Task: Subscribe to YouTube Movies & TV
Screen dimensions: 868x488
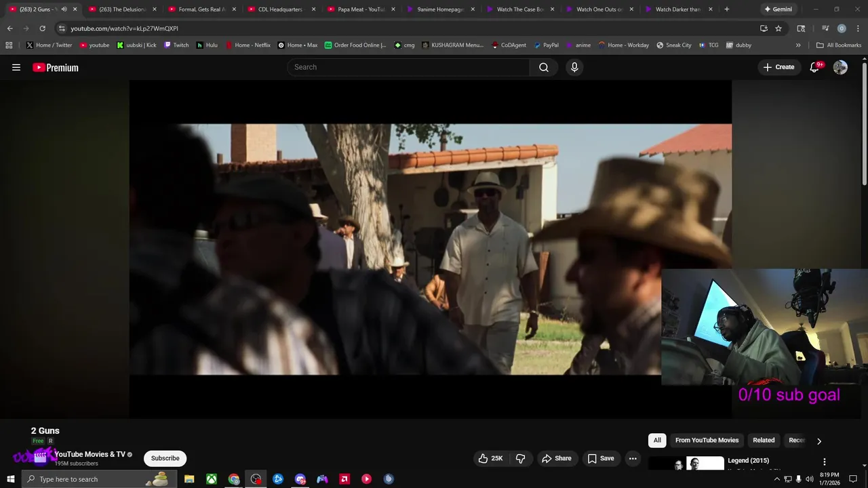Action: (165, 458)
